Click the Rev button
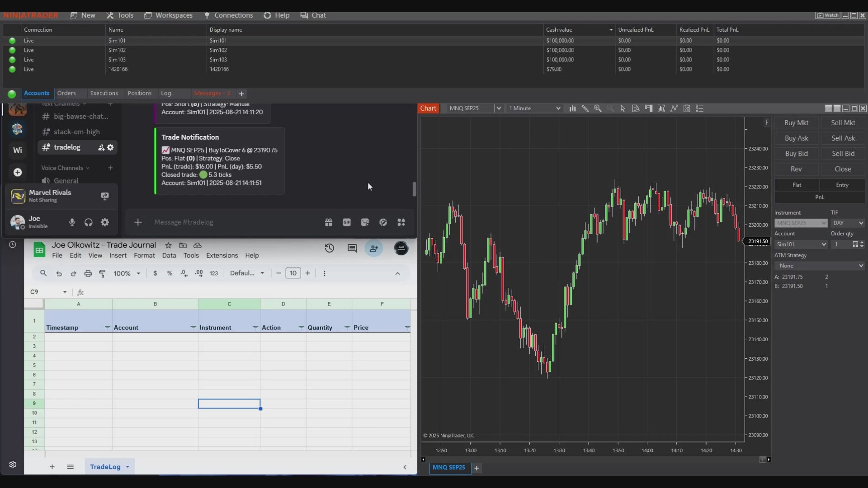The image size is (868, 488). tap(796, 169)
